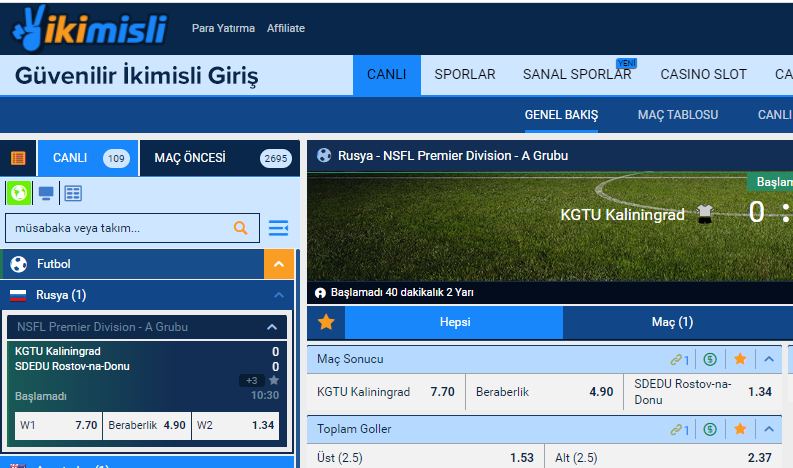Select the monitor view icon

(46, 193)
